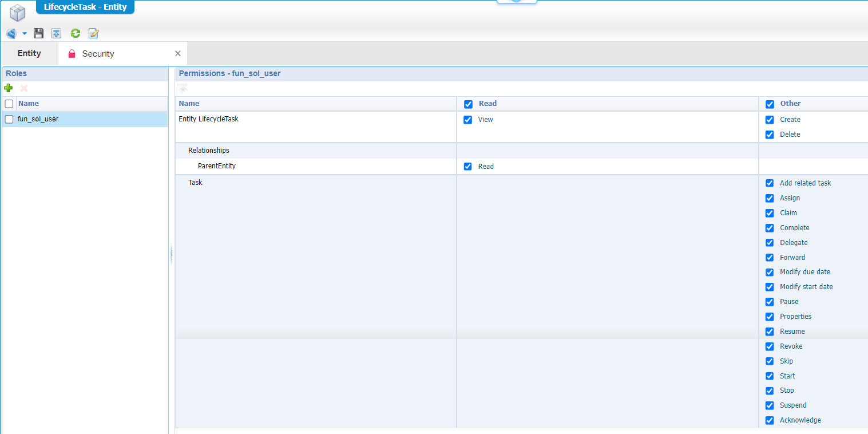The height and width of the screenshot is (434, 868).
Task: Click the blue workspace icon in toolbar
Action: pyautogui.click(x=11, y=33)
